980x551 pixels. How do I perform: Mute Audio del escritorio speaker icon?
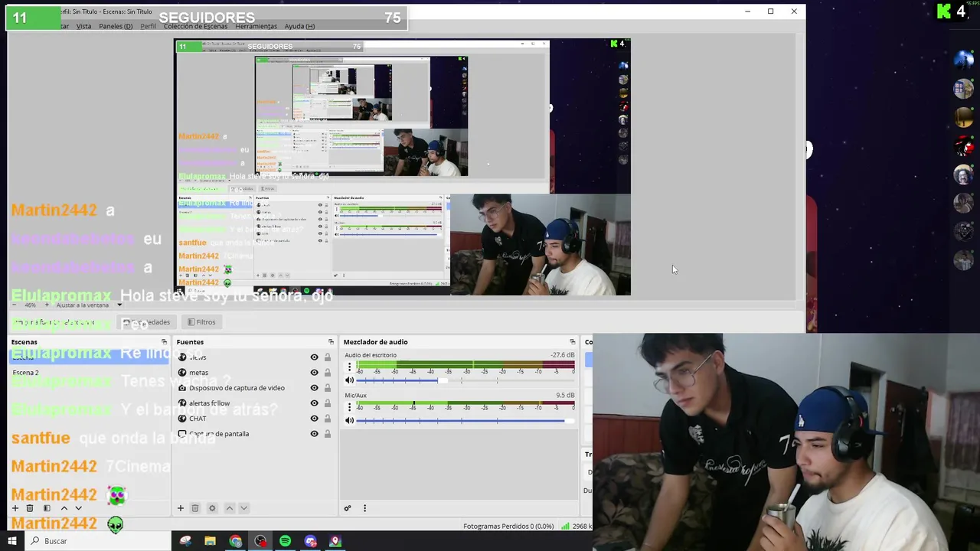[350, 380]
